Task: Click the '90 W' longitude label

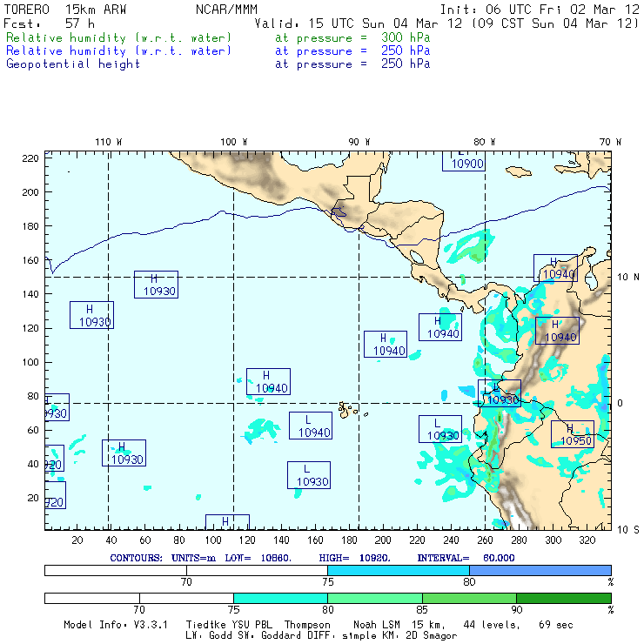Action: [359, 142]
